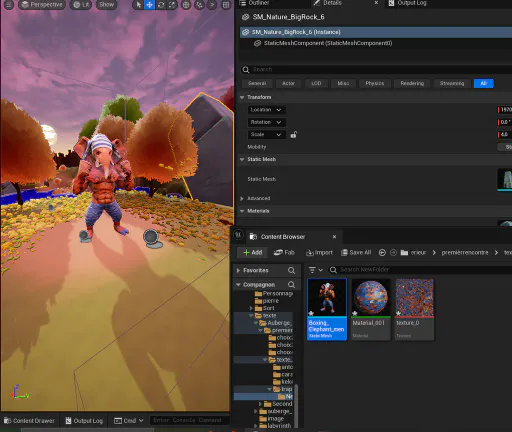Open the Fab marketplace button
This screenshot has height=432, width=512.
coord(284,252)
